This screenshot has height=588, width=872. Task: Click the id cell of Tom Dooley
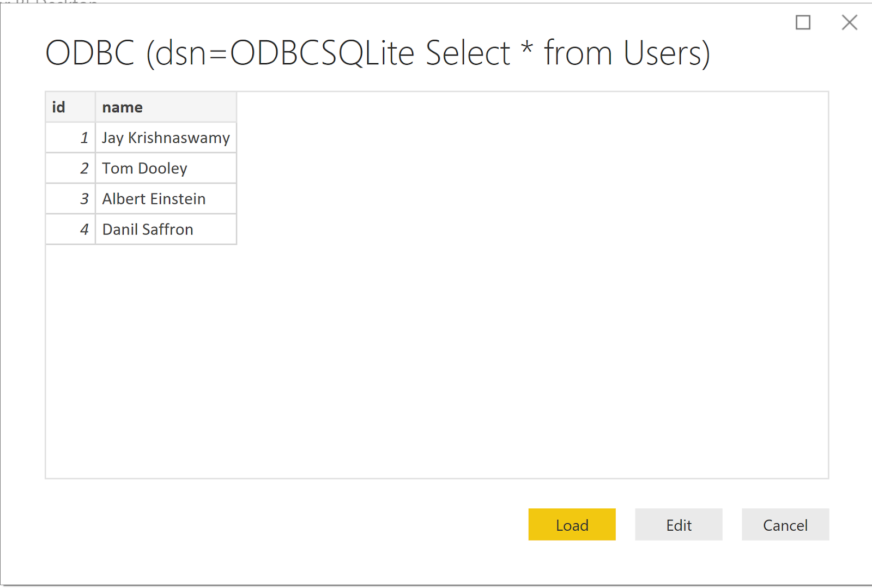click(x=70, y=168)
